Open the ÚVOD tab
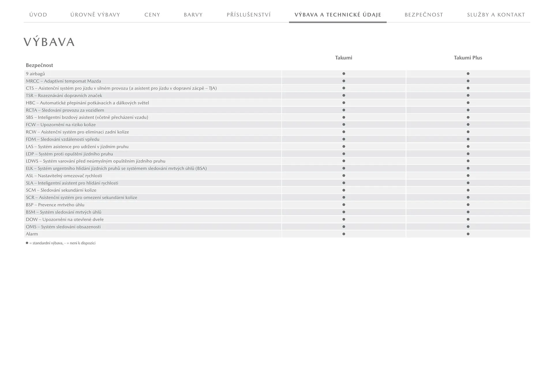The image size is (554, 392). point(38,15)
